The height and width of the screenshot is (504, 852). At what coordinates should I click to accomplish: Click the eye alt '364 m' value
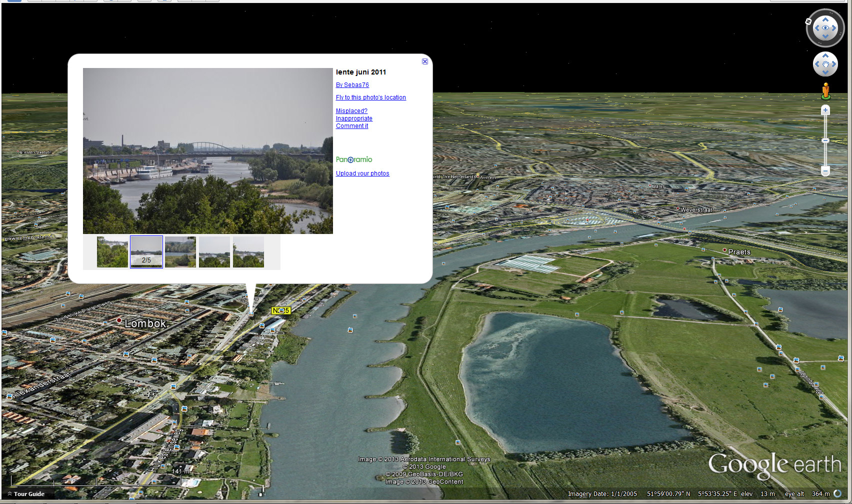(821, 494)
